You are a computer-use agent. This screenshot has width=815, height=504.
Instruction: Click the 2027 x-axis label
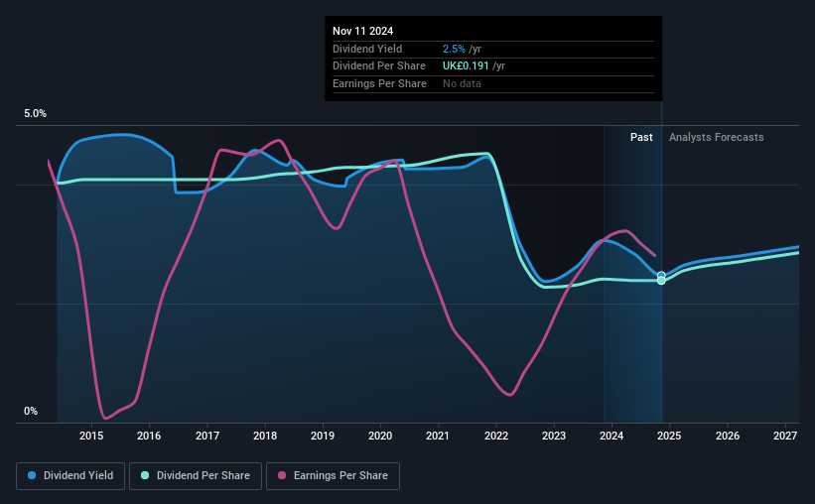[x=785, y=436]
